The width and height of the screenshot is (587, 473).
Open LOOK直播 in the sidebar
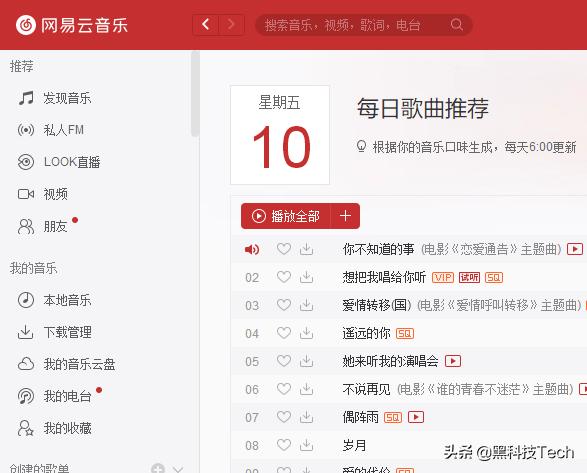(x=59, y=162)
